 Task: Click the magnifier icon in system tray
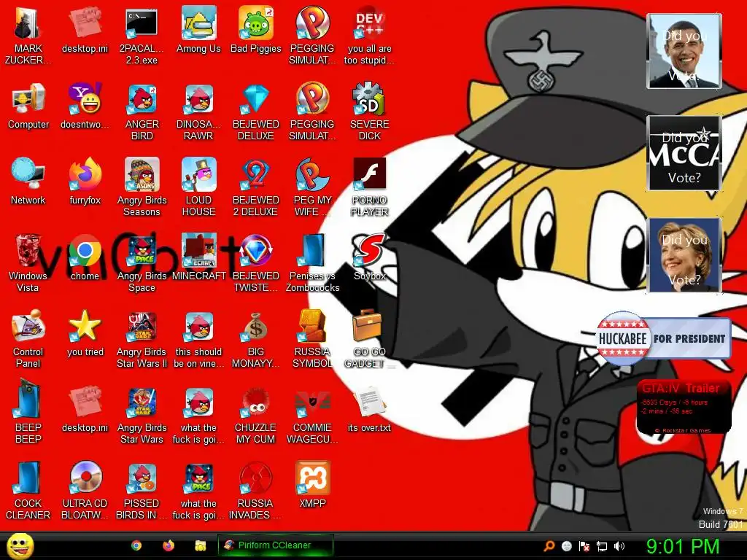pos(549,546)
